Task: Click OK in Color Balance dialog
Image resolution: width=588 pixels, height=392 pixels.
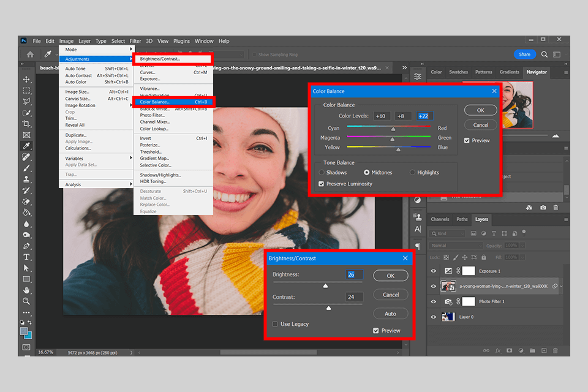Action: tap(480, 110)
